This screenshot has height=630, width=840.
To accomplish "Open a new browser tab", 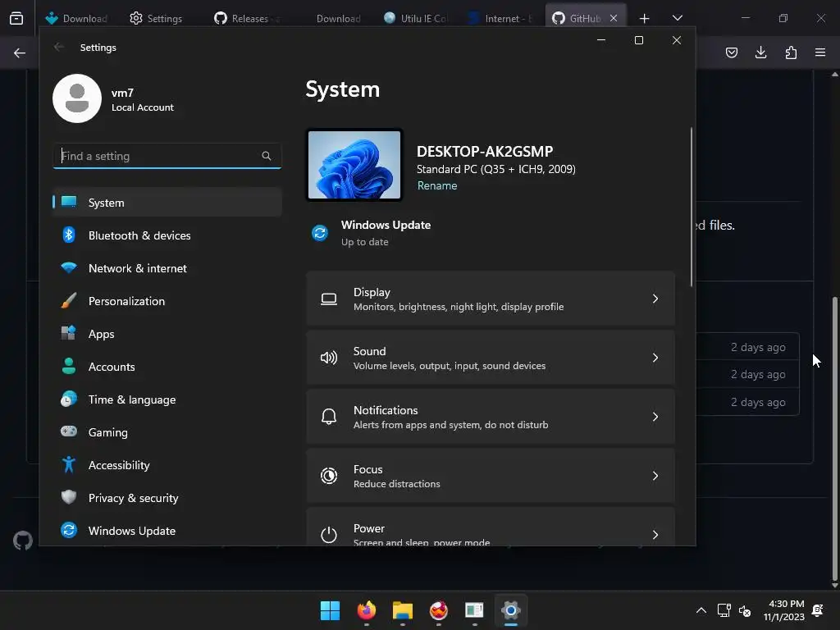I will [644, 19].
